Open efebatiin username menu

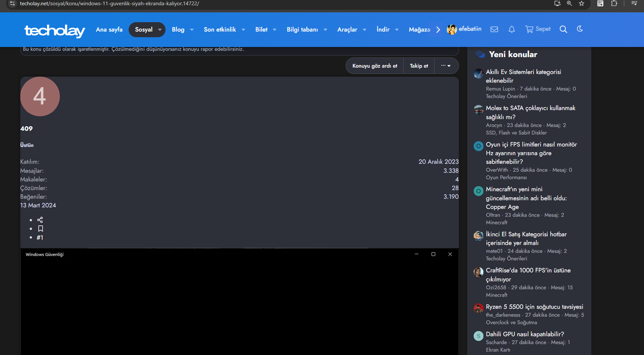tap(470, 29)
